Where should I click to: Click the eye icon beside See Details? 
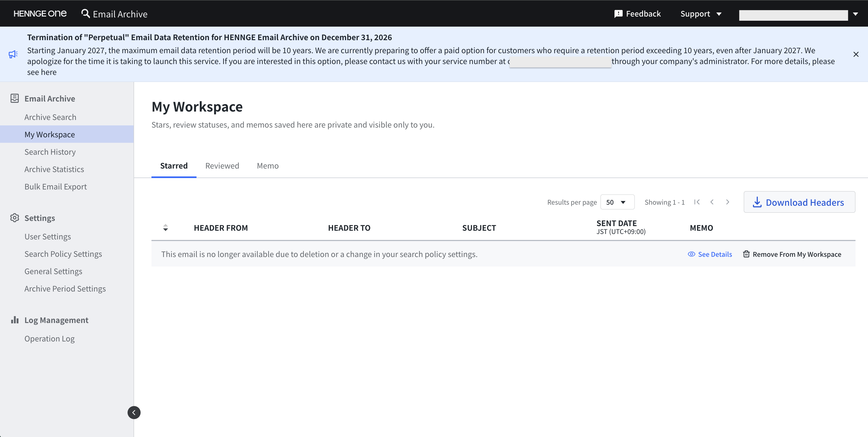(691, 254)
